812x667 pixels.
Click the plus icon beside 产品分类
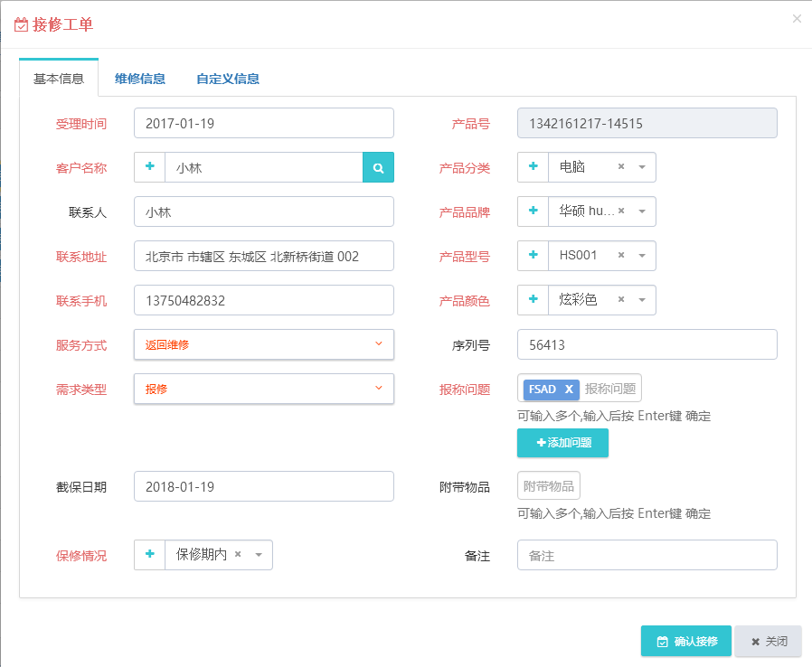(533, 166)
